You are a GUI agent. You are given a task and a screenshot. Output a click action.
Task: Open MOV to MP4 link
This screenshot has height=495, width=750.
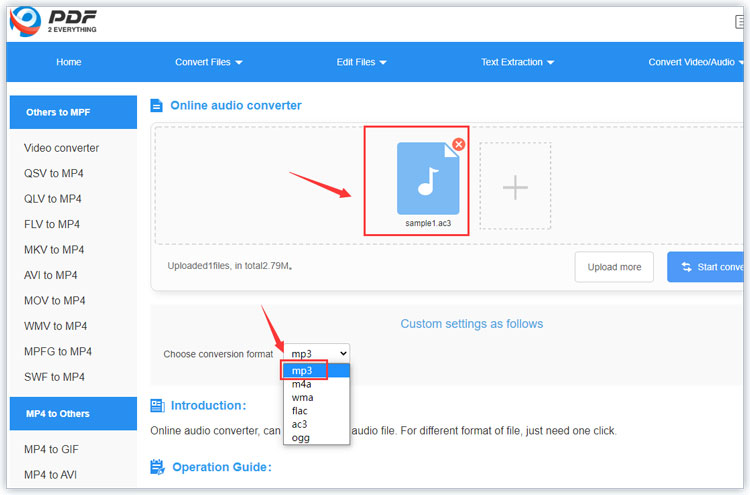coord(55,300)
